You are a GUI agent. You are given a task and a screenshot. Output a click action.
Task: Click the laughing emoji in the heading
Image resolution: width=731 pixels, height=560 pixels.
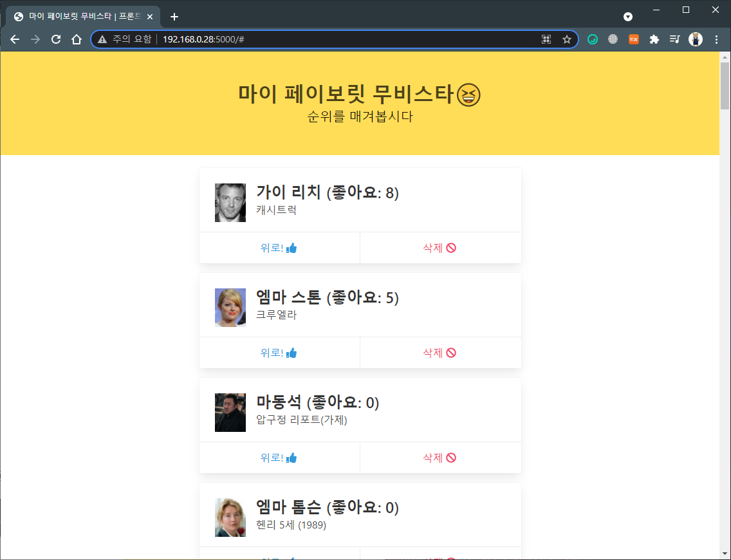[x=468, y=95]
